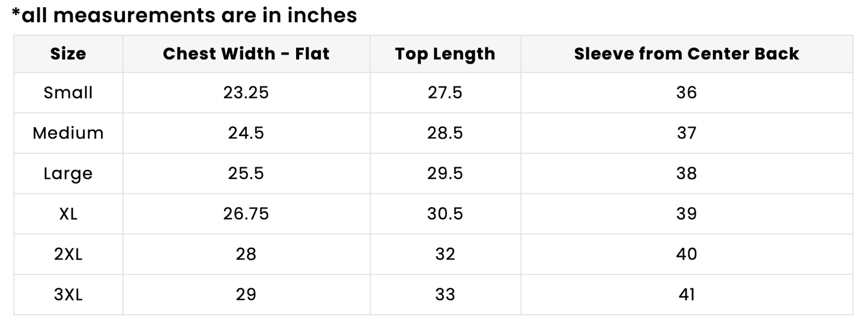The image size is (868, 336).
Task: Click the Large sleeve value 38
Action: [x=687, y=173]
